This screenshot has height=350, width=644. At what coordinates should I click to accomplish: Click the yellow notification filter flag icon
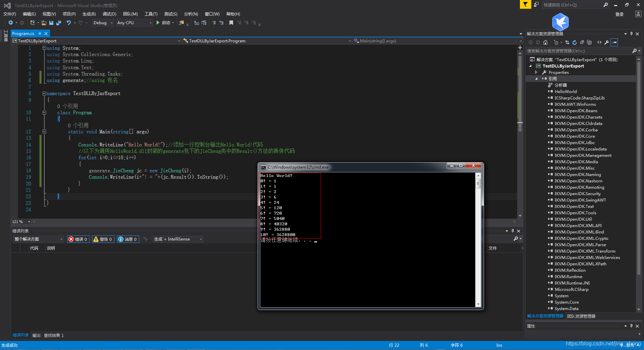[525, 5]
